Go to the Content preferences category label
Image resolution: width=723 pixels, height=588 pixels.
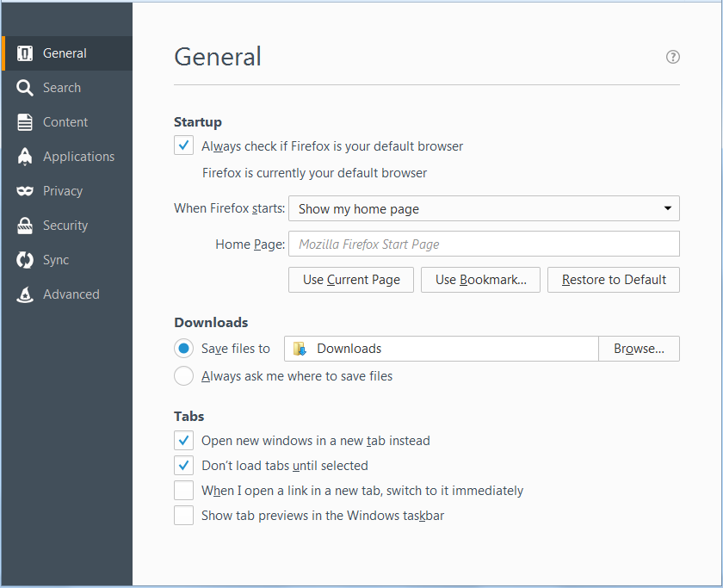(x=65, y=122)
